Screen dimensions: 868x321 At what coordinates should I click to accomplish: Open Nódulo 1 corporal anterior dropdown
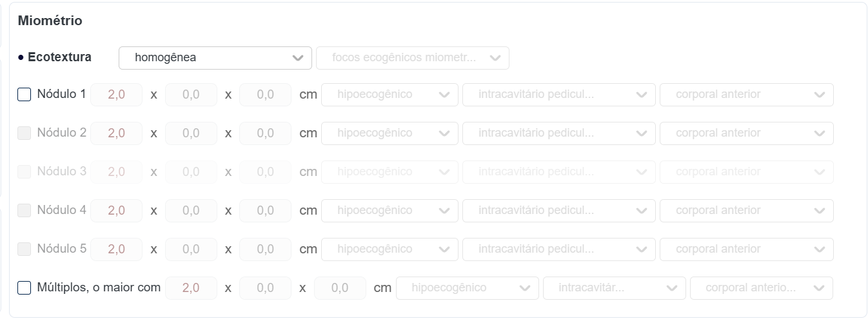point(746,95)
